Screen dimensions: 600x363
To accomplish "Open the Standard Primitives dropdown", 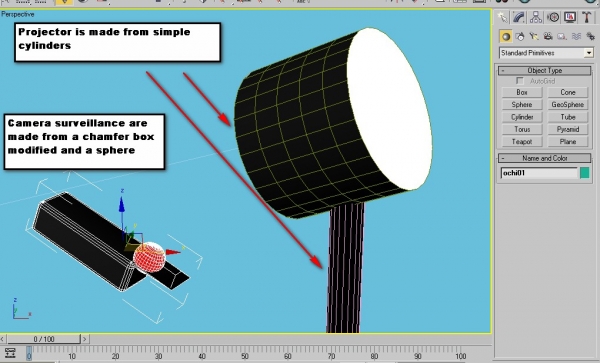I will tap(546, 53).
